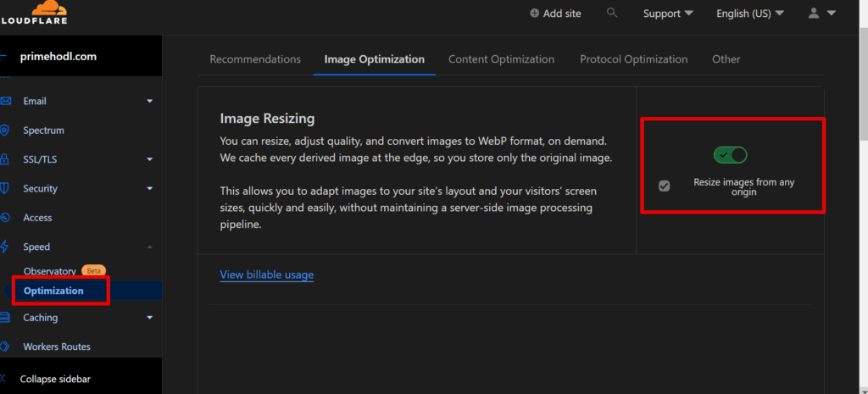Switch to the Other tab
The width and height of the screenshot is (868, 394).
[x=726, y=59]
